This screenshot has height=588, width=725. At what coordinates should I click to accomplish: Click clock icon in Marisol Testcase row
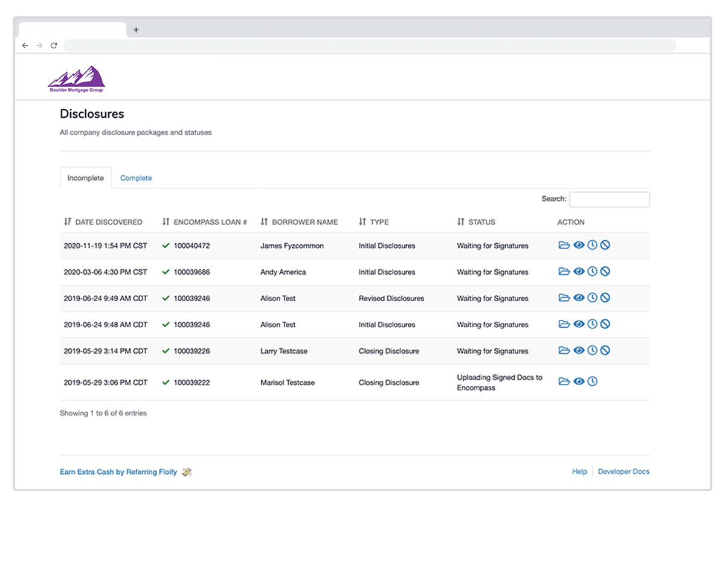pos(592,382)
